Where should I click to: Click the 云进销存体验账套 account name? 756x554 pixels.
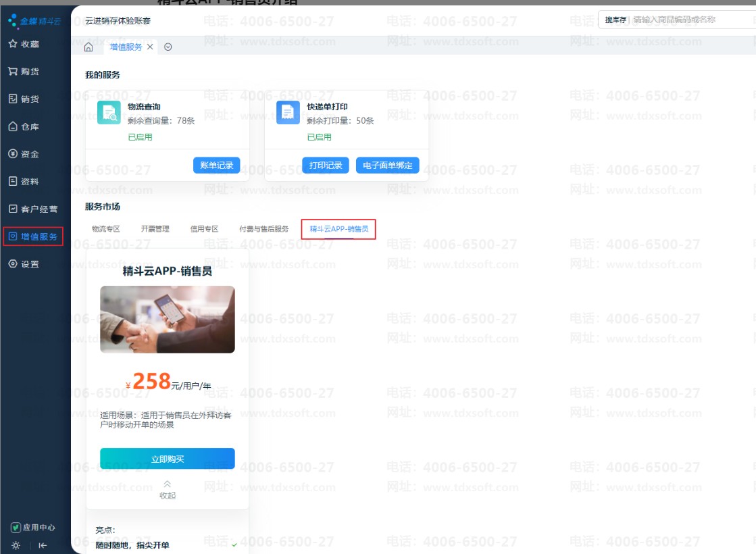point(118,21)
